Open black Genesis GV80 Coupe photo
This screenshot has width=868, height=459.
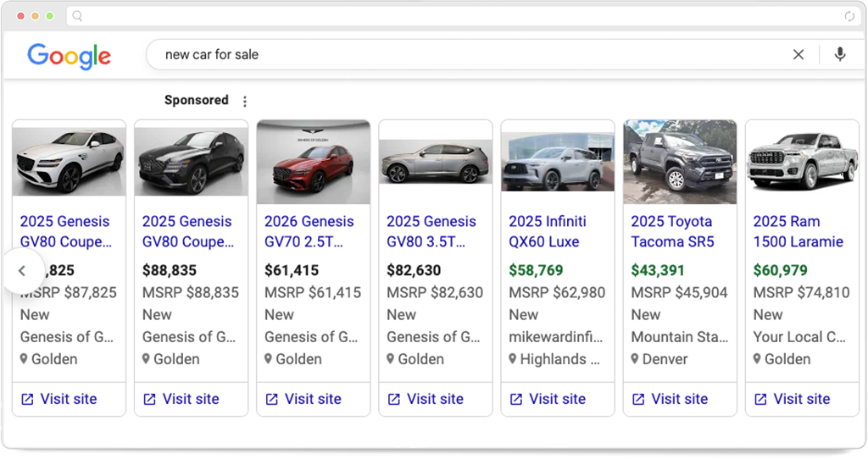191,162
